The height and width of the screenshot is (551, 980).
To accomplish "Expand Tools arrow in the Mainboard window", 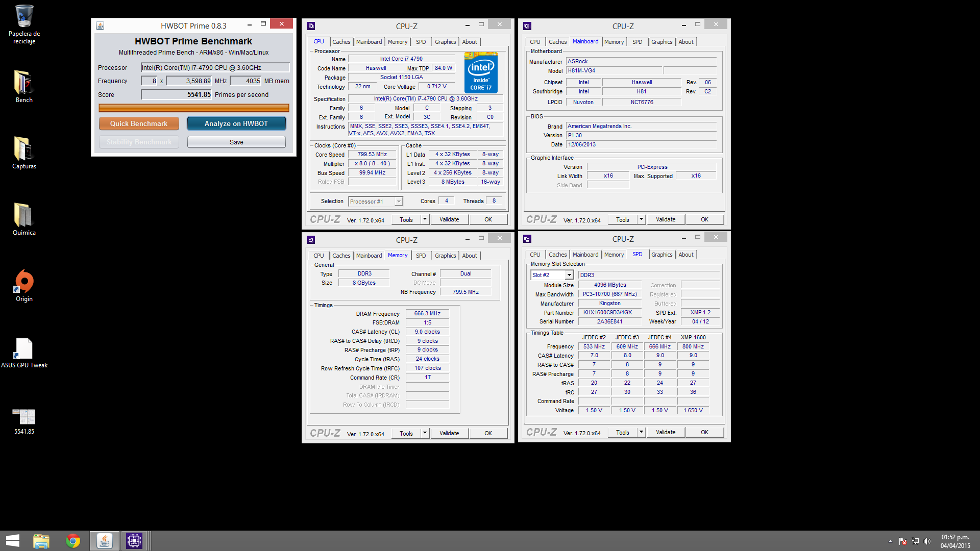I will (x=641, y=219).
